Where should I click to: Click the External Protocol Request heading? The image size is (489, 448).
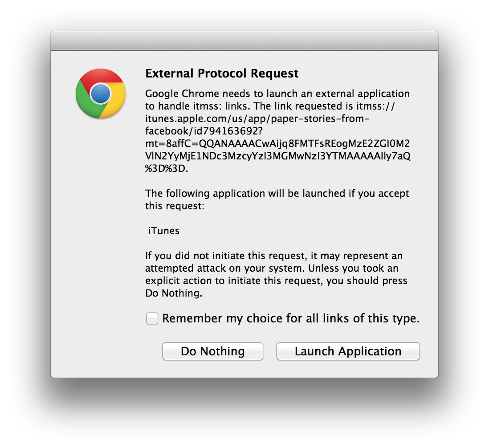tap(222, 73)
